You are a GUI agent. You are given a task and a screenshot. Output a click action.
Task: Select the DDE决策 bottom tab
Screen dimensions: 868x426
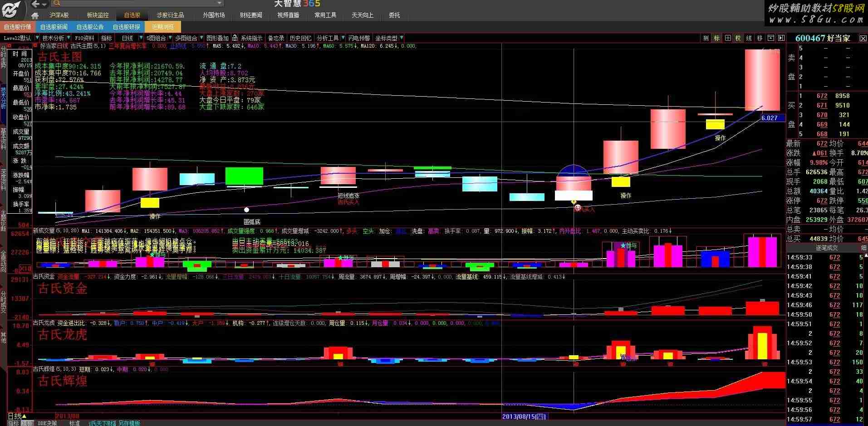[47, 423]
